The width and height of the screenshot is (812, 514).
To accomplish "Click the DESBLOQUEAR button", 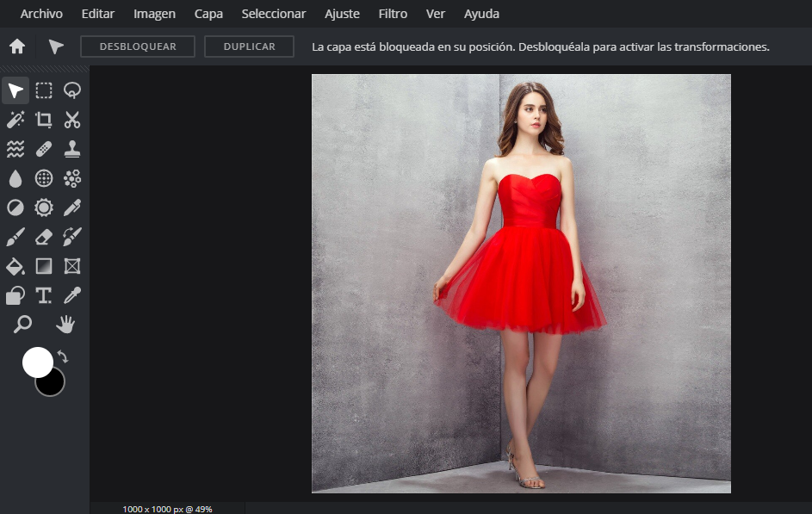I will [138, 46].
